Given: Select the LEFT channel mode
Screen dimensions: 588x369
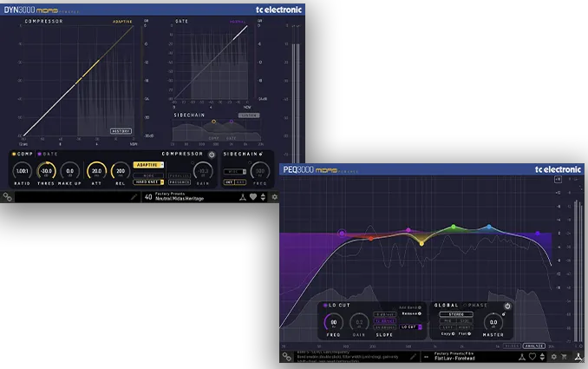Looking at the screenshot, I should click(448, 327).
